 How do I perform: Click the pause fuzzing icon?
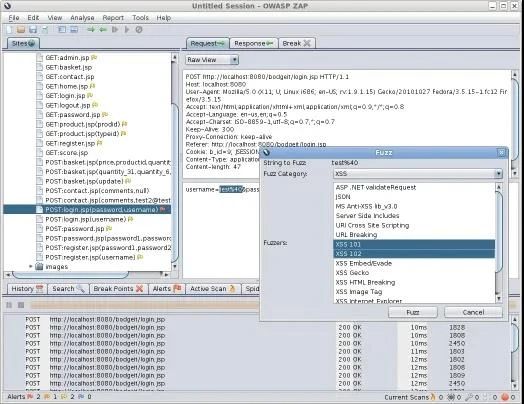[9, 305]
